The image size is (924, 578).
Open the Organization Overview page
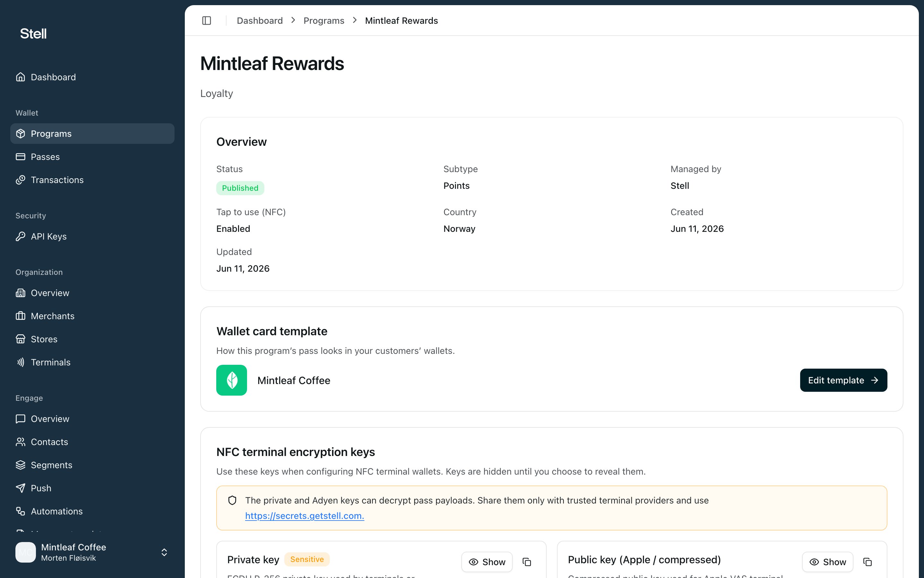click(x=92, y=293)
